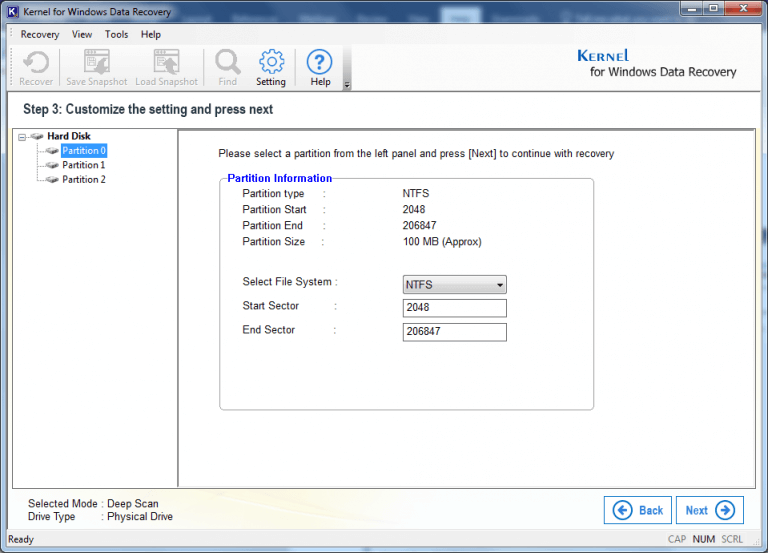Click the Load Snapshot toolbar icon

coord(167,62)
